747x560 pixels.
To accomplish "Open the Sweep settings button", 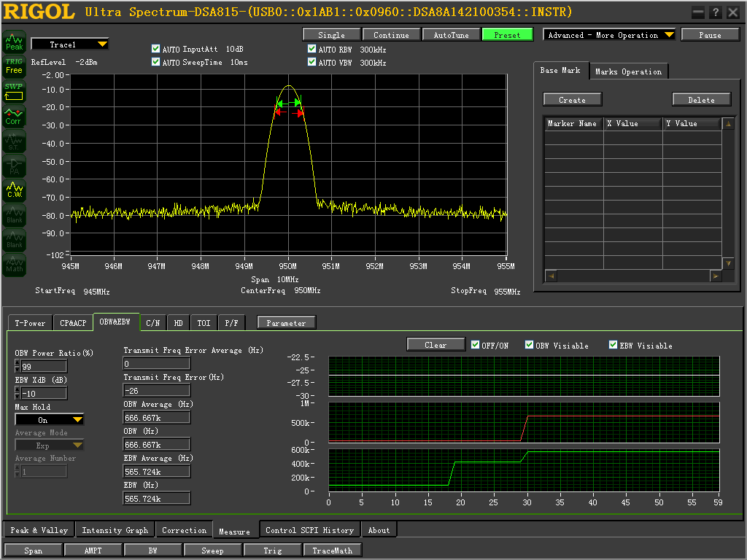I will (x=212, y=551).
